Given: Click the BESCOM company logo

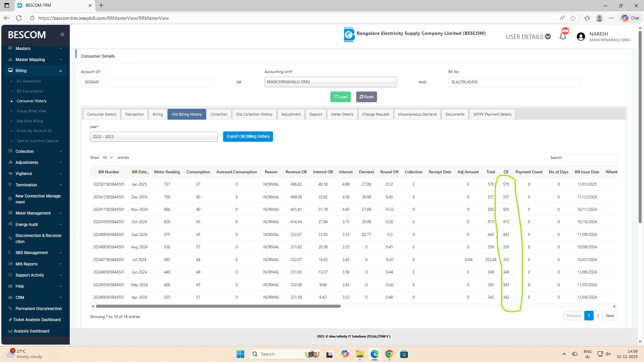Looking at the screenshot, I should pyautogui.click(x=349, y=35).
